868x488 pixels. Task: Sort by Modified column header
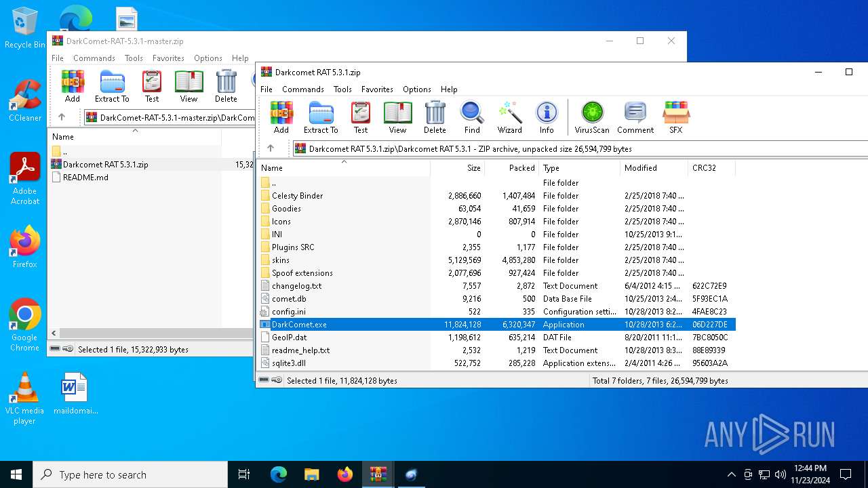(654, 167)
